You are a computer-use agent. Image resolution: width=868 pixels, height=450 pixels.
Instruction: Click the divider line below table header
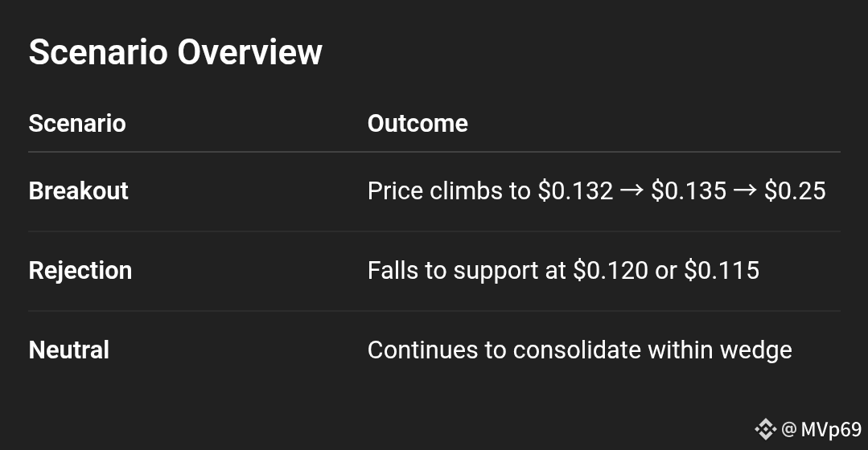(434, 152)
